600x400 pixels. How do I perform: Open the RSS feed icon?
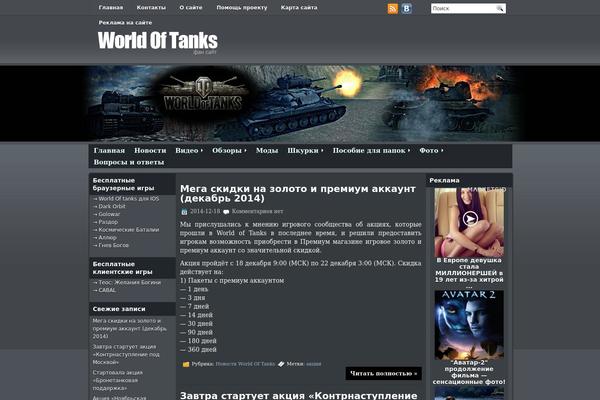[x=393, y=8]
